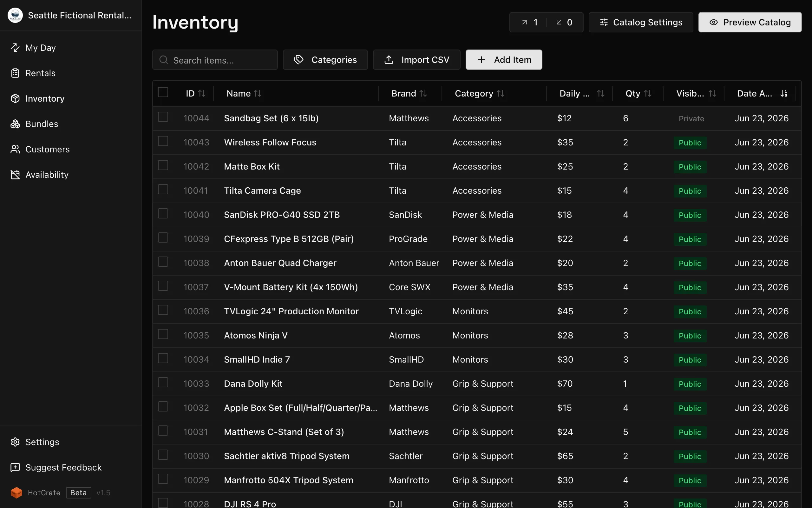Click the HotCrate orange logo icon
Viewport: 812px width, 508px height.
click(x=16, y=492)
